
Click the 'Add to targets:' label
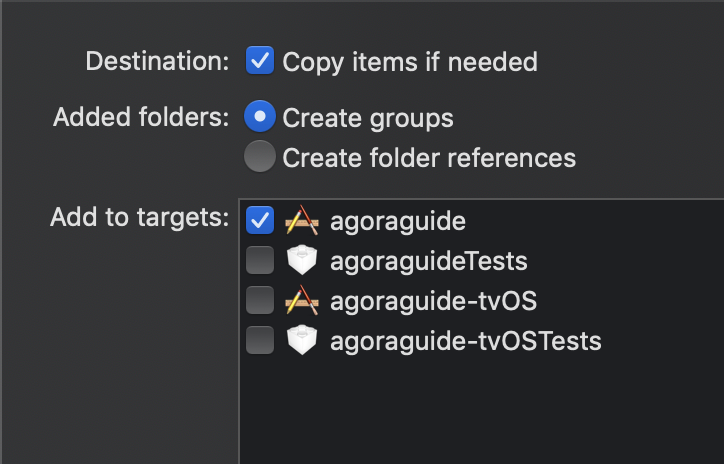tap(139, 217)
